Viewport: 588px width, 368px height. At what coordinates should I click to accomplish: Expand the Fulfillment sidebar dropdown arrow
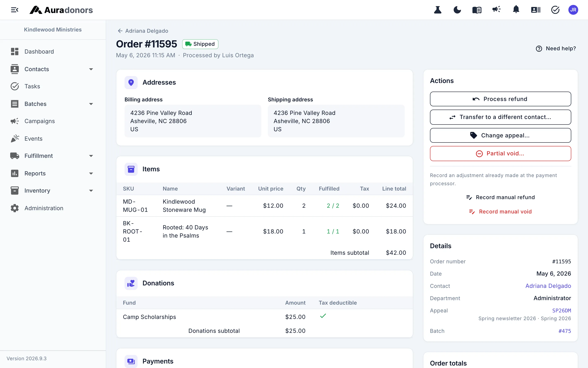tap(91, 156)
